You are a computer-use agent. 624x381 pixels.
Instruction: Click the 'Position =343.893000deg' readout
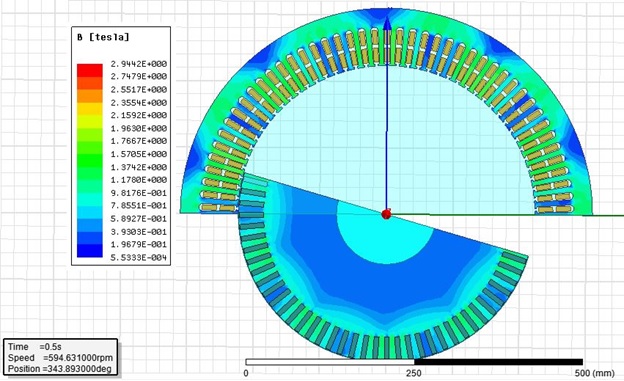click(60, 369)
